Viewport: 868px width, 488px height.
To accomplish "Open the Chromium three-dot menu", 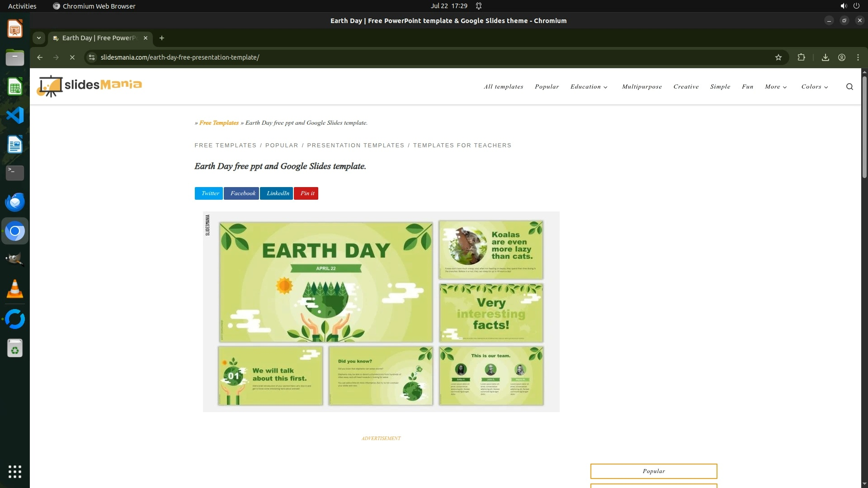I will 858,57.
